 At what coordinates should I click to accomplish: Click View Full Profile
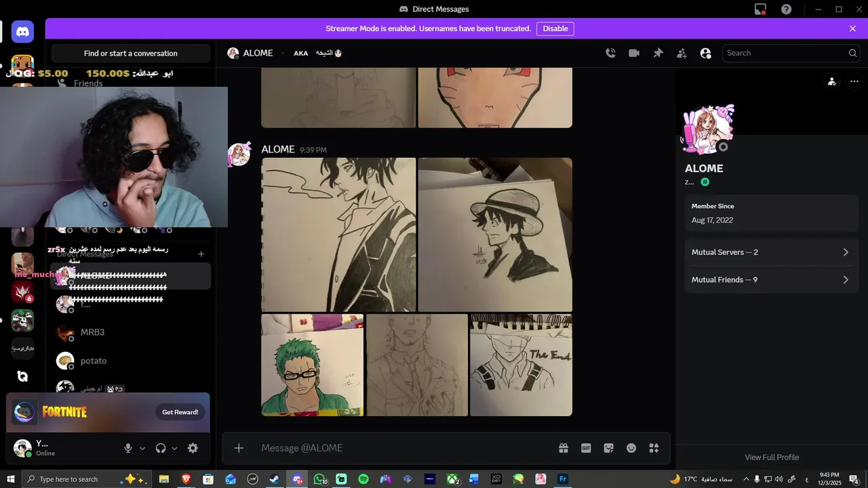click(x=772, y=457)
